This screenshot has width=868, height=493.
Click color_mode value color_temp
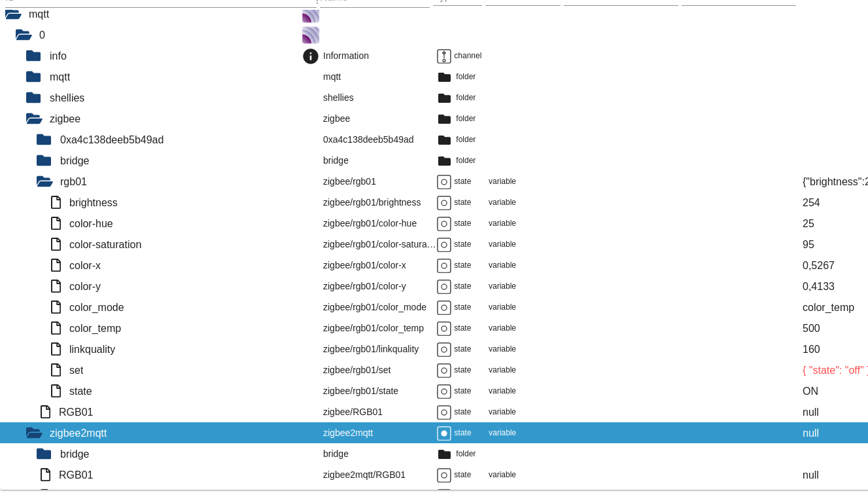[x=828, y=307]
